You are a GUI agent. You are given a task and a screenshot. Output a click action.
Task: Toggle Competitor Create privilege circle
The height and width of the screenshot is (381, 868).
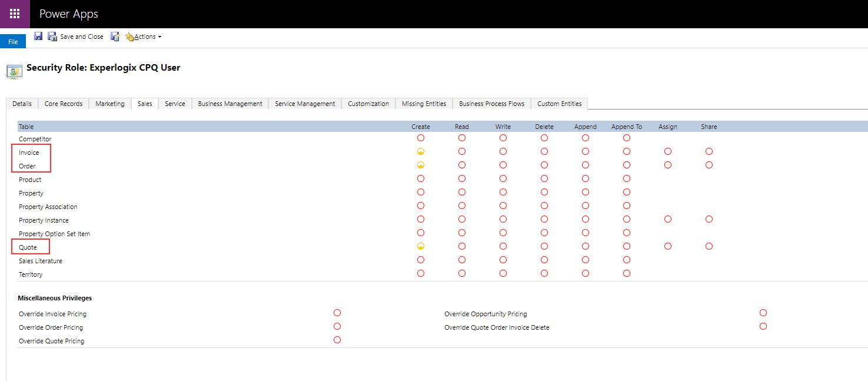click(421, 138)
